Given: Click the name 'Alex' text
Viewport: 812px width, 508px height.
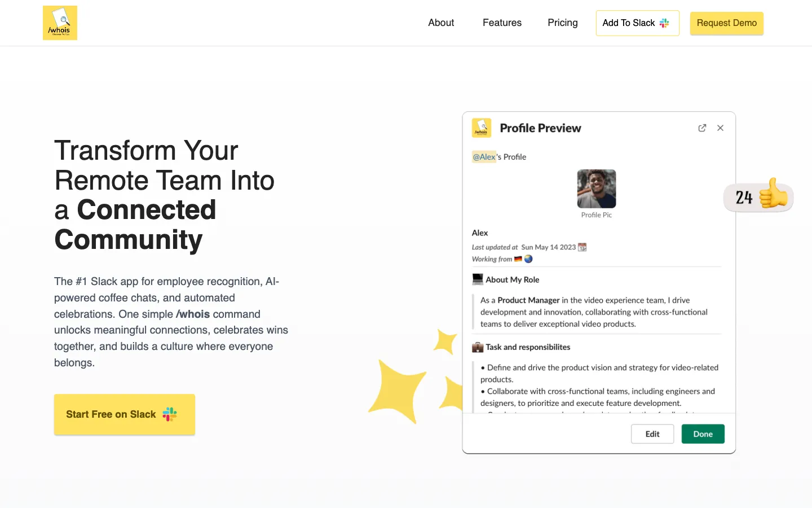Looking at the screenshot, I should (480, 233).
